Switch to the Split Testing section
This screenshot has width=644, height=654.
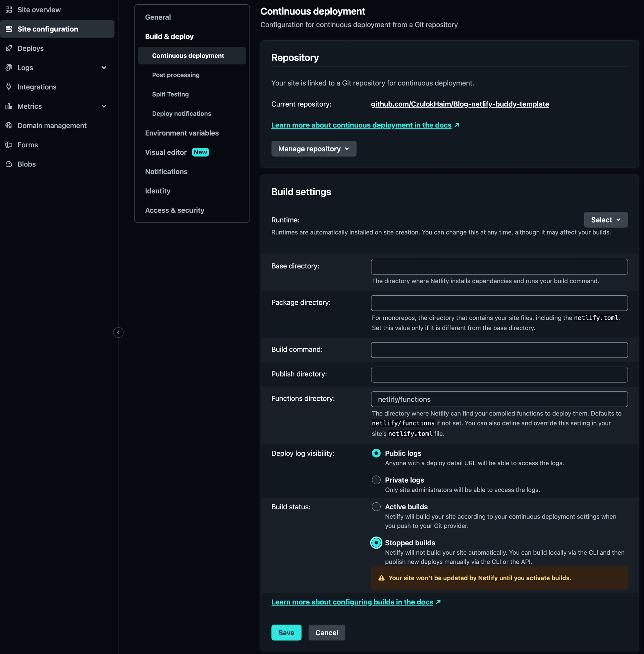170,94
